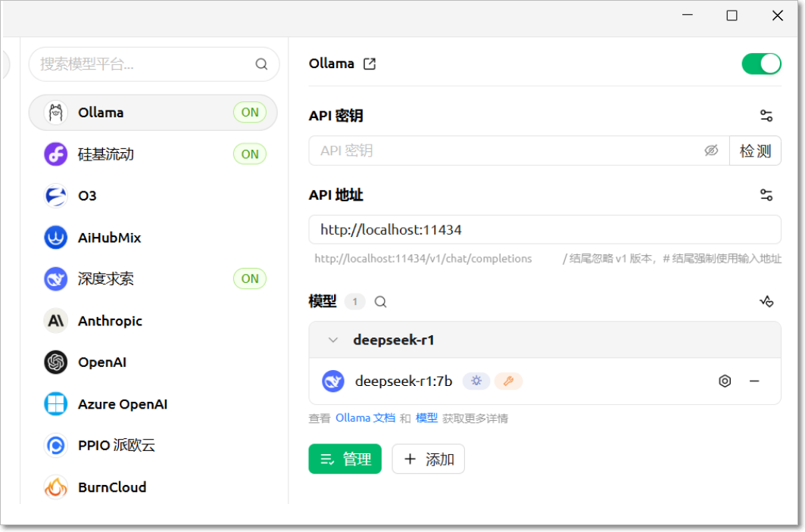This screenshot has width=805, height=532.
Task: Open Ollama external link icon
Action: (369, 64)
